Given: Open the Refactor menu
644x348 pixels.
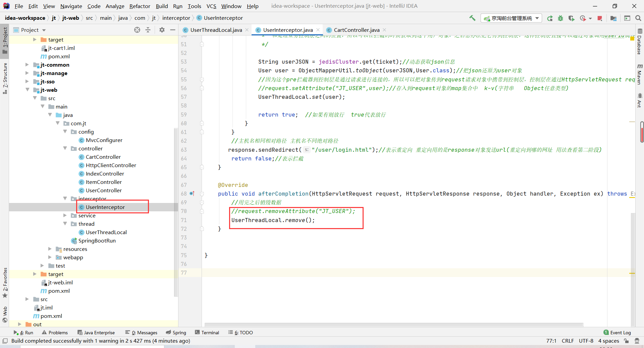Looking at the screenshot, I should coord(140,6).
